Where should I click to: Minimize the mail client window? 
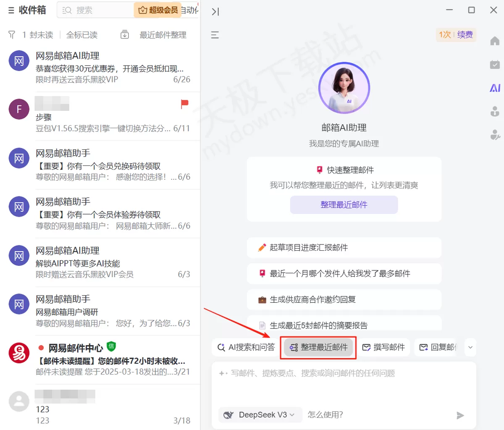click(449, 10)
